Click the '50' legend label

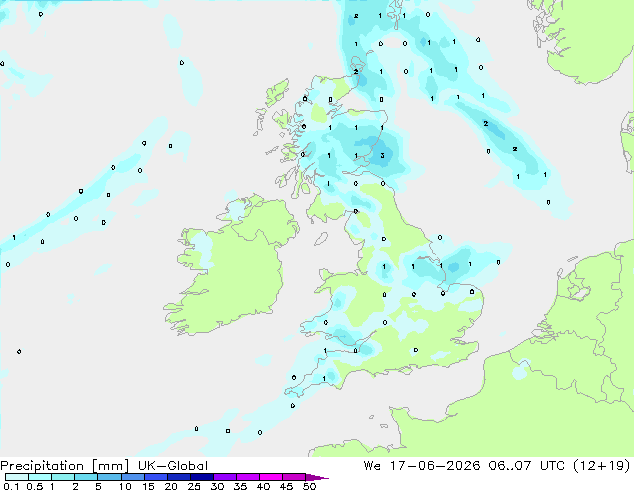309,486
